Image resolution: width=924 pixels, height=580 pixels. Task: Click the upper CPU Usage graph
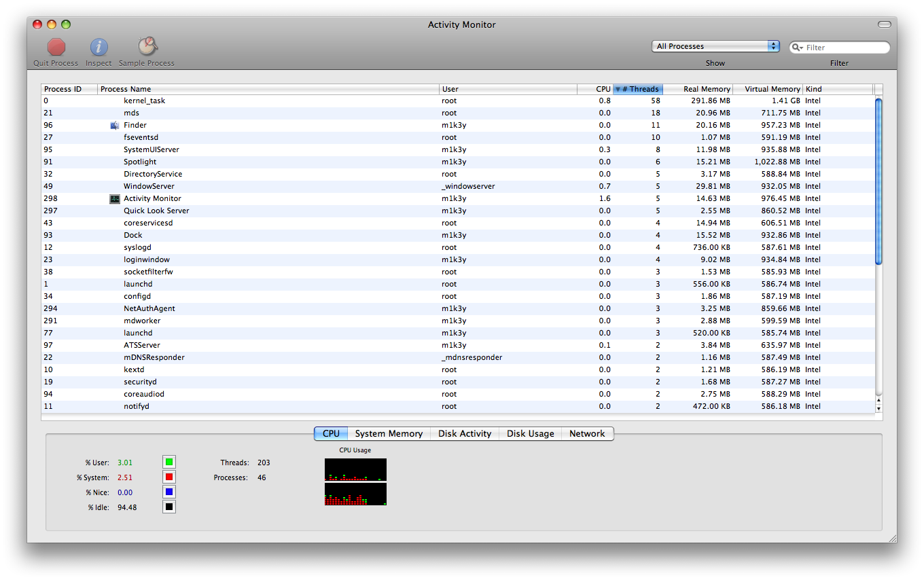click(x=355, y=469)
